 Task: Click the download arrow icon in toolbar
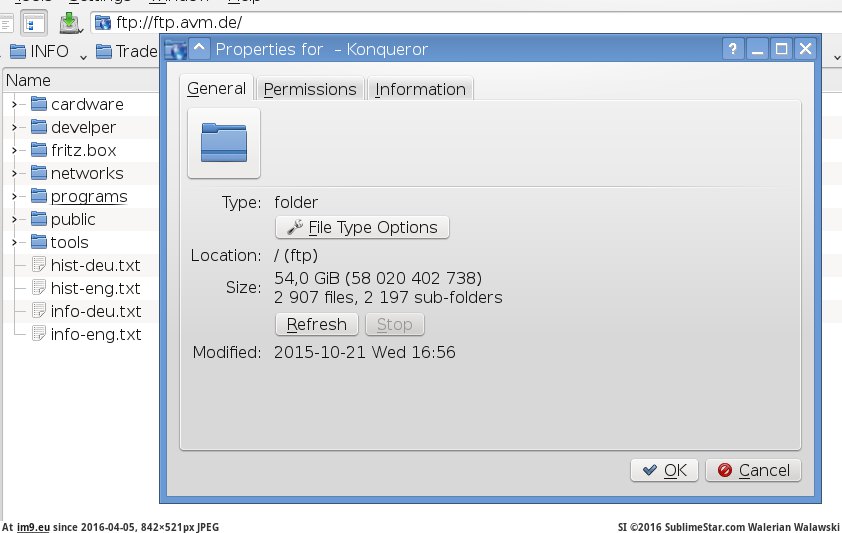tap(69, 23)
